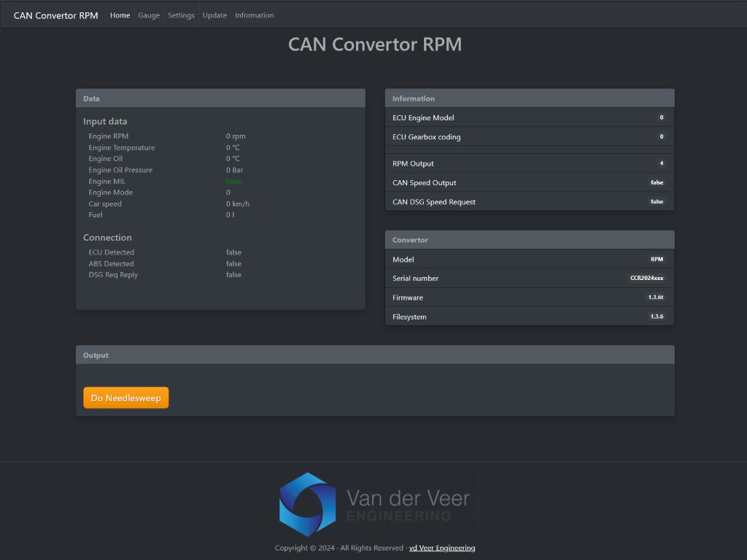Click the Output panel header
The height and width of the screenshot is (560, 747).
point(375,355)
